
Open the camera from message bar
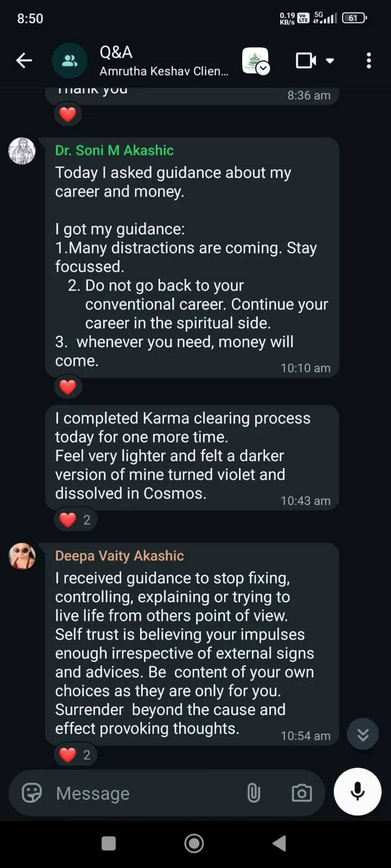coord(301,793)
